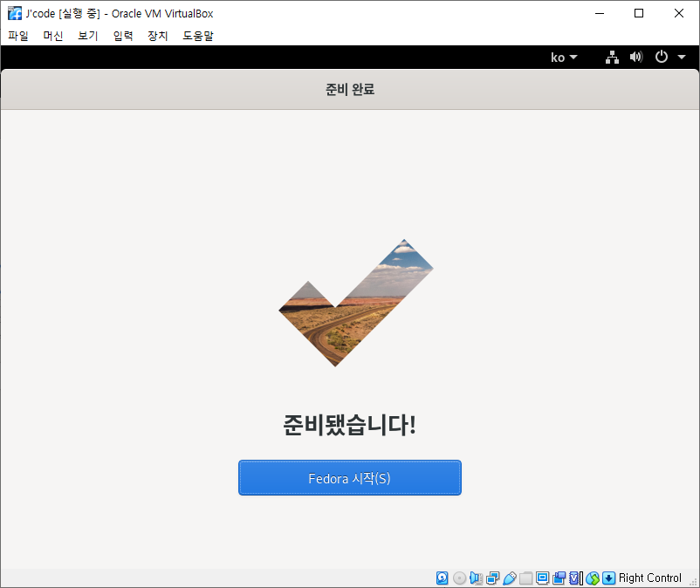Minimize the VirtualBox window
This screenshot has width=700, height=588.
click(600, 13)
